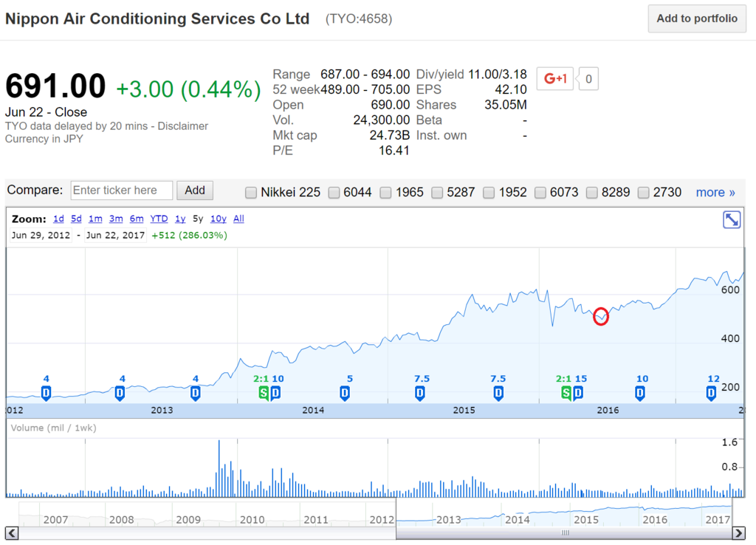Set zoom to 1d
Viewport: 756px width, 545px height.
click(x=58, y=219)
